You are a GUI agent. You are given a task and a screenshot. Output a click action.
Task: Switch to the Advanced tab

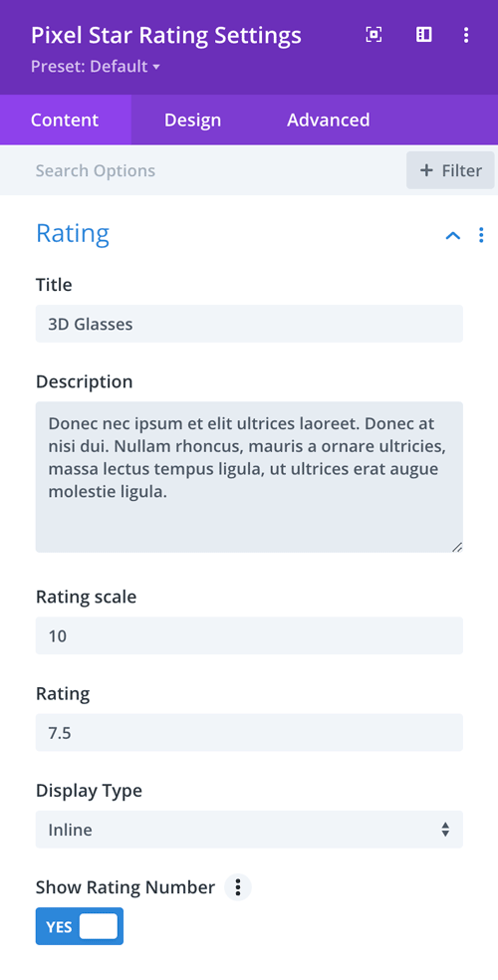[x=328, y=120]
